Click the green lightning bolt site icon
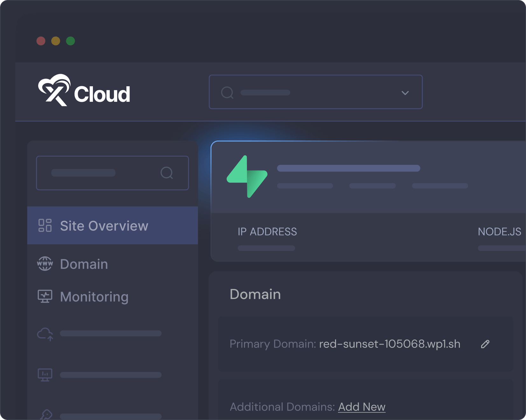The height and width of the screenshot is (420, 526). tap(247, 177)
